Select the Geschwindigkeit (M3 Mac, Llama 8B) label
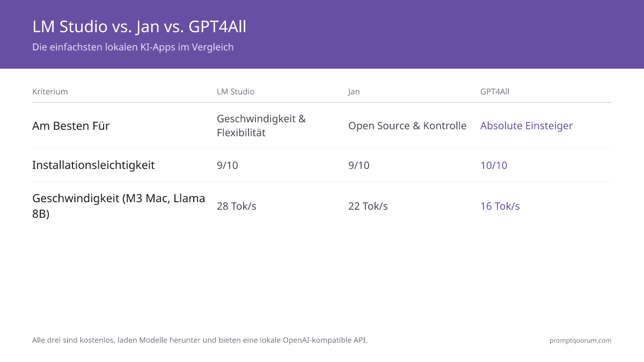 point(119,206)
